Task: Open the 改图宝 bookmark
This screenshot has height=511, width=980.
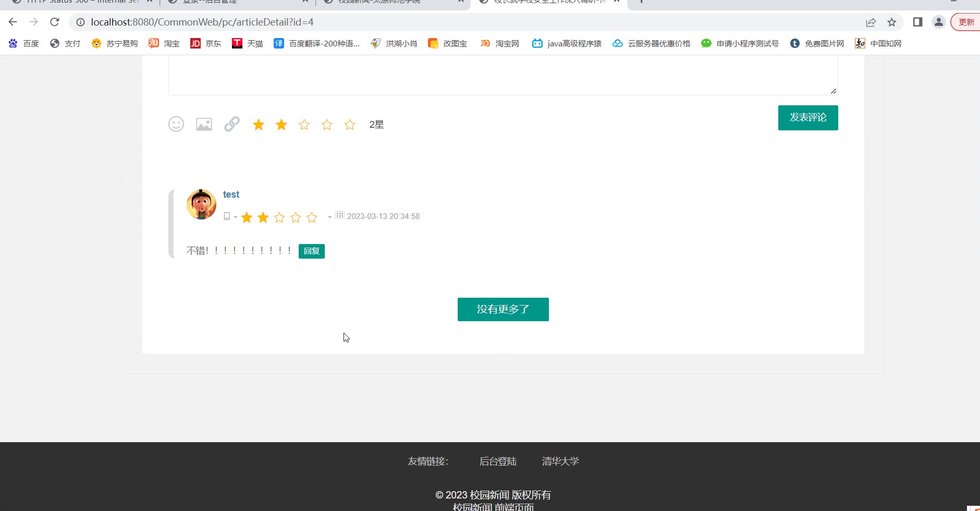Action: coord(447,43)
